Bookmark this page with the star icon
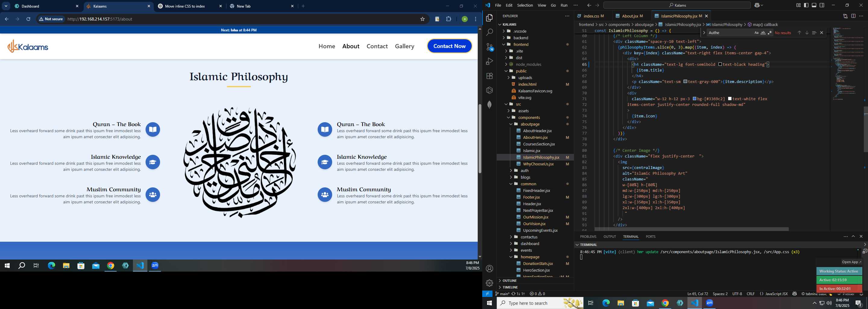The image size is (868, 309). [x=423, y=19]
